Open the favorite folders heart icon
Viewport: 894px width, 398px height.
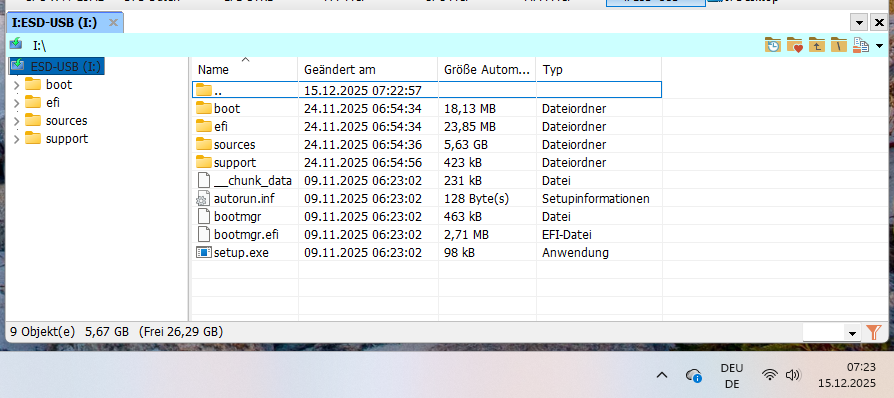coord(795,45)
